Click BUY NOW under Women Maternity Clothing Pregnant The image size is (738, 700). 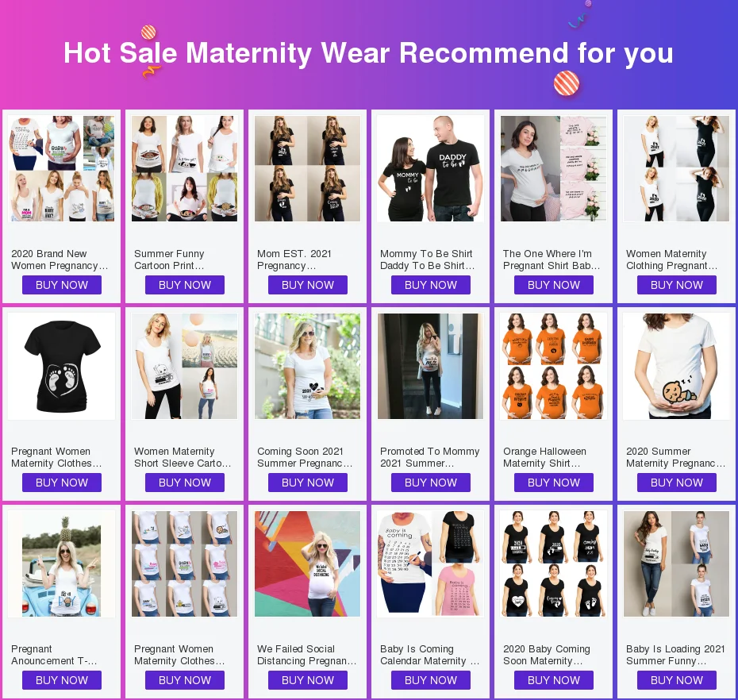(676, 285)
